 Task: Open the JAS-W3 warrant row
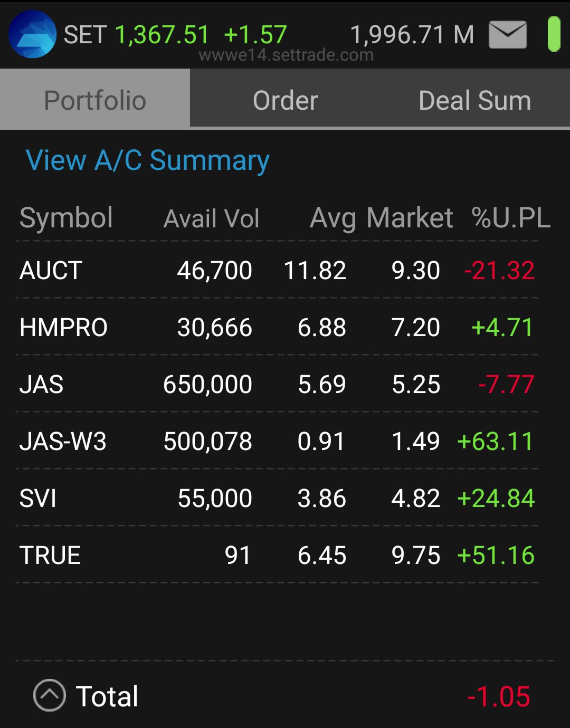[277, 441]
